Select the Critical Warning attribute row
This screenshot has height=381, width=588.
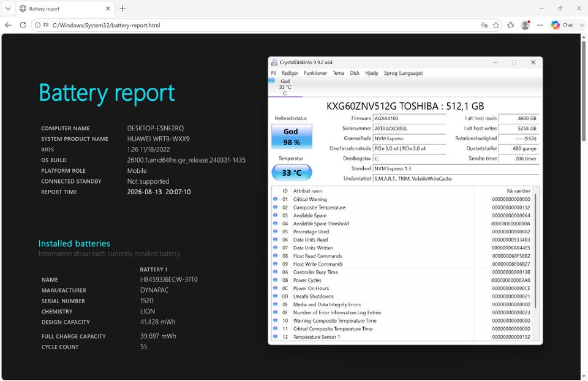pyautogui.click(x=402, y=199)
